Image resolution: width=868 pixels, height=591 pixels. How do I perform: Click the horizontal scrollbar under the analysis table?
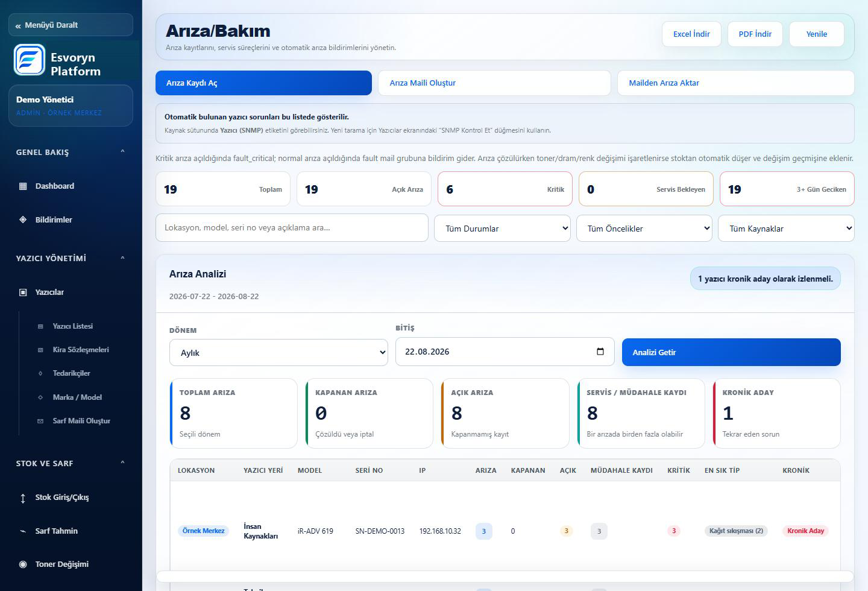[x=505, y=576]
